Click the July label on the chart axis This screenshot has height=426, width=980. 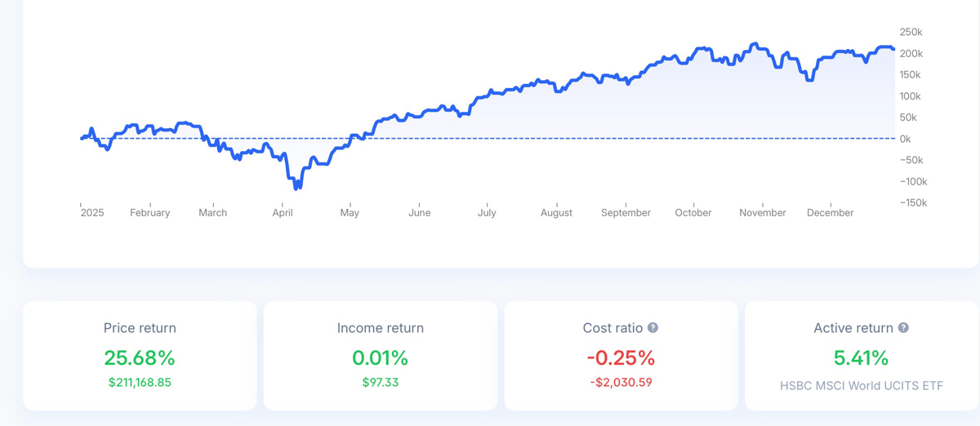click(x=487, y=213)
